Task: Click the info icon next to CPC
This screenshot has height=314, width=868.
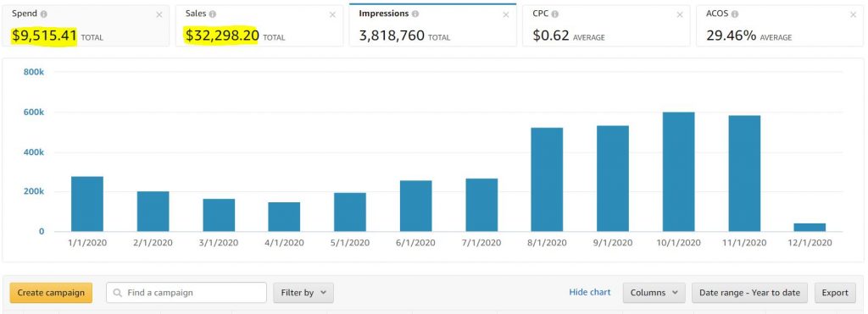Action: point(554,14)
